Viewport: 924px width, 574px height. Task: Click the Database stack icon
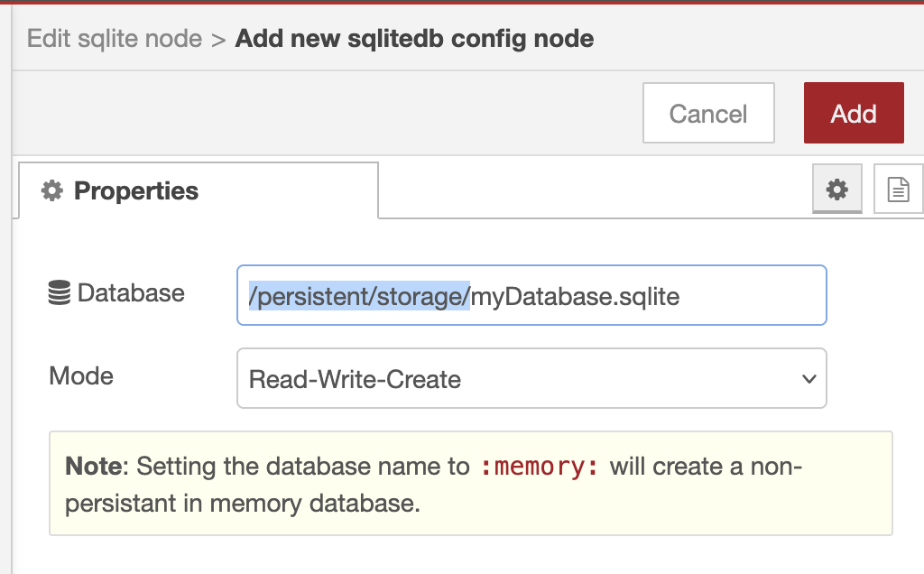click(x=60, y=293)
